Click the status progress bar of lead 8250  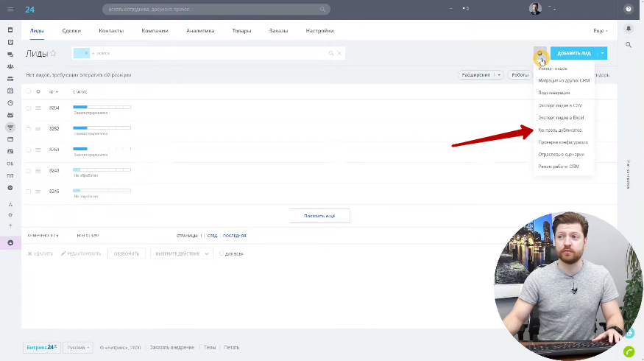click(102, 149)
